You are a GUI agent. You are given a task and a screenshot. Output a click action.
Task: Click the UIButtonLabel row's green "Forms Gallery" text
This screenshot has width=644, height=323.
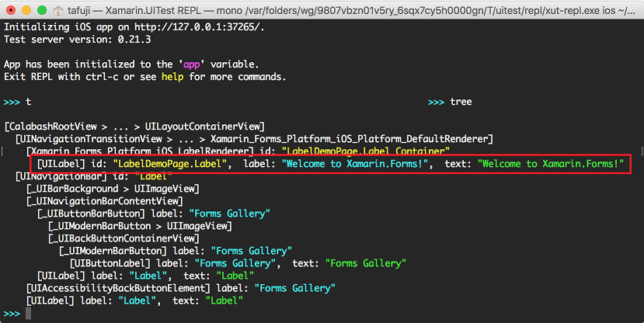[366, 263]
